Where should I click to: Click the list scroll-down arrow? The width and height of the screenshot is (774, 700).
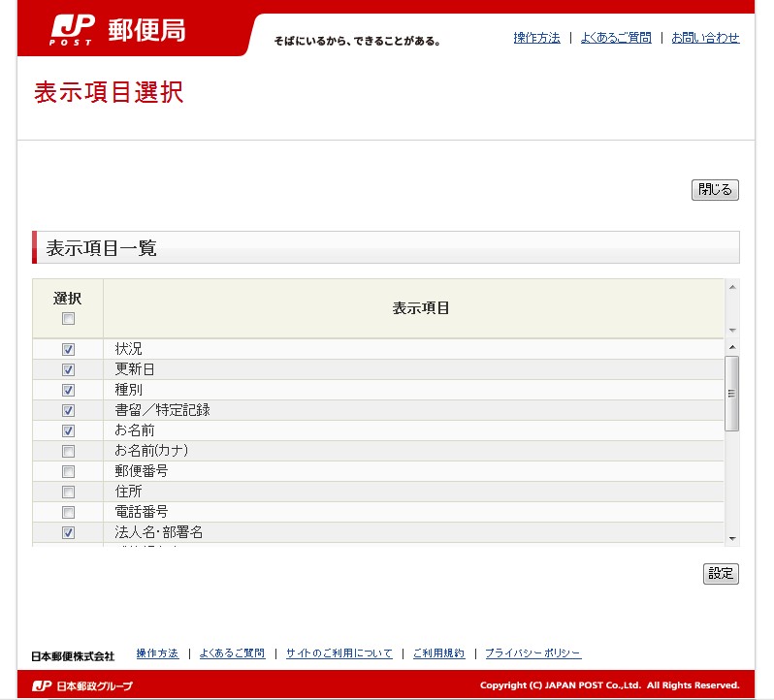pyautogui.click(x=732, y=538)
